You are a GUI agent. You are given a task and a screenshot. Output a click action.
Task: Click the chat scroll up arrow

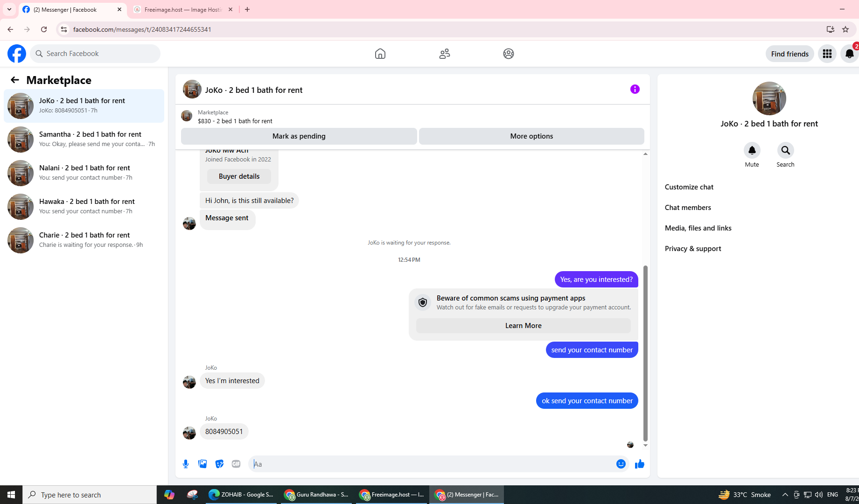pos(645,154)
